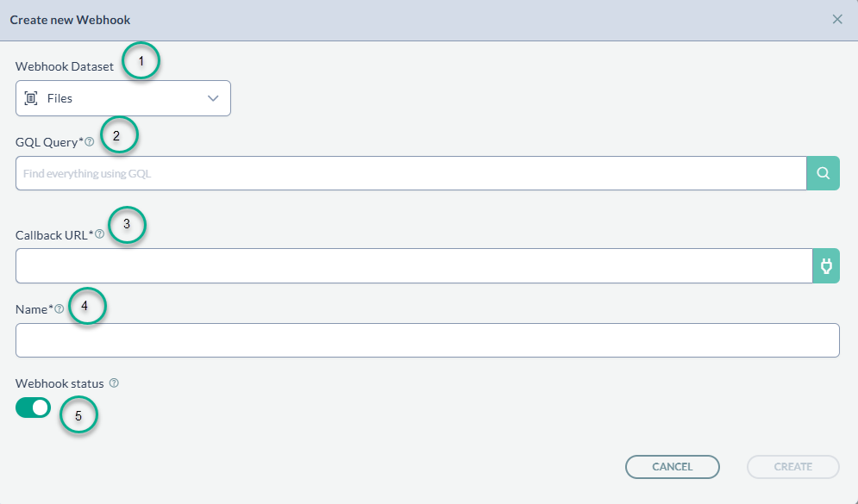The height and width of the screenshot is (504, 858).
Task: Click the help icon beside GQL Query
Action: coord(90,142)
